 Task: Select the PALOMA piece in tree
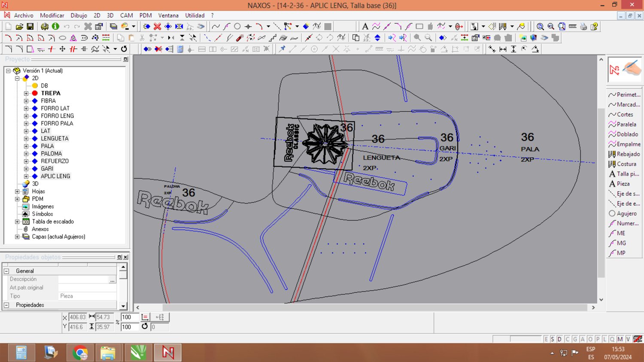pyautogui.click(x=51, y=154)
